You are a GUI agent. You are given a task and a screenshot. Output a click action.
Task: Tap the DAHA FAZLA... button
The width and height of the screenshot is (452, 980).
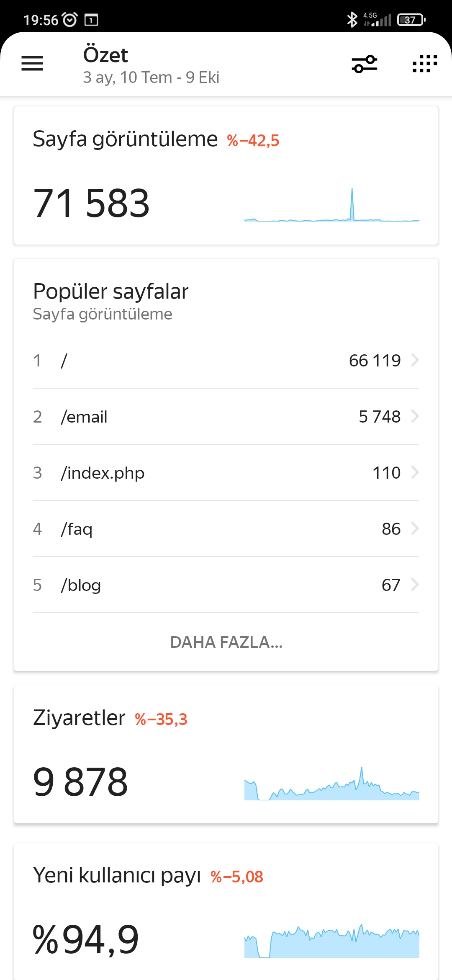226,642
